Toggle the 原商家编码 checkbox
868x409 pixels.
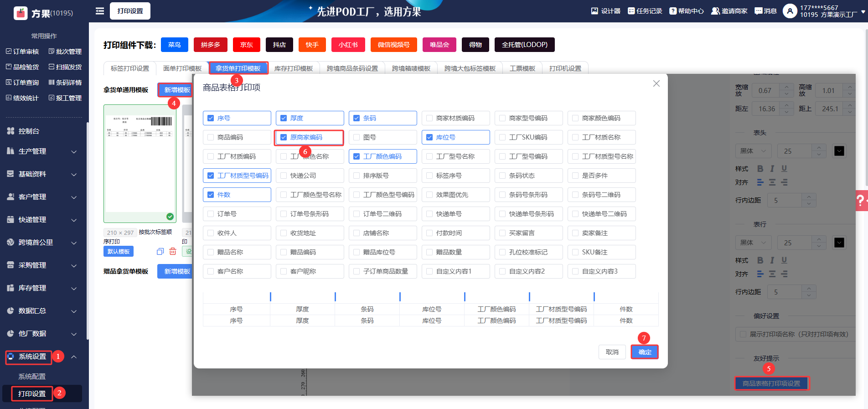click(284, 137)
